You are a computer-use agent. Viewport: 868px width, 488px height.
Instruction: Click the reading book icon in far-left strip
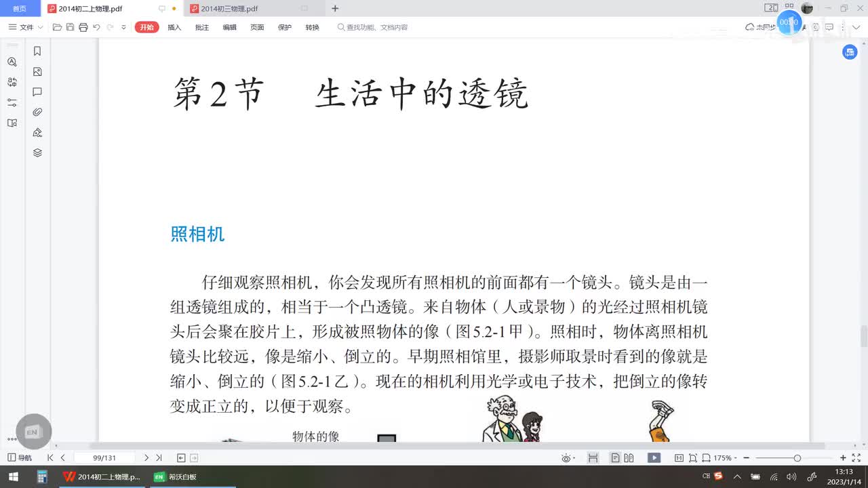coord(12,123)
